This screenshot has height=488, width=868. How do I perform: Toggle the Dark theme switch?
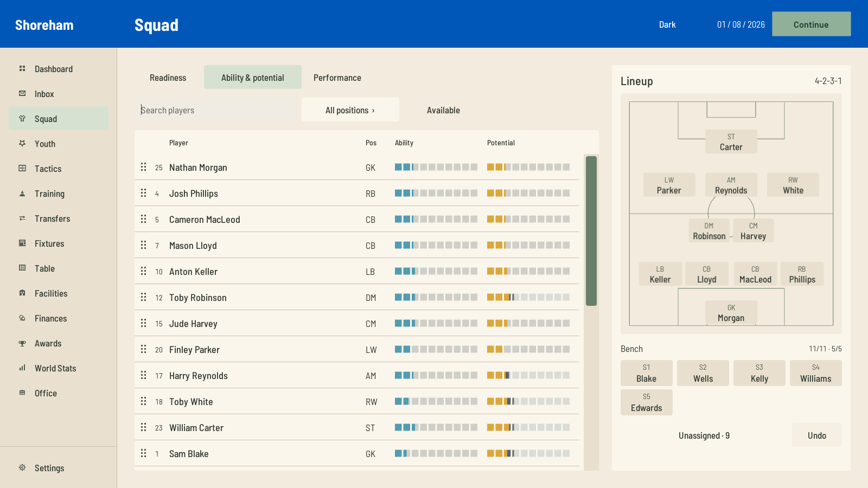[x=667, y=24]
